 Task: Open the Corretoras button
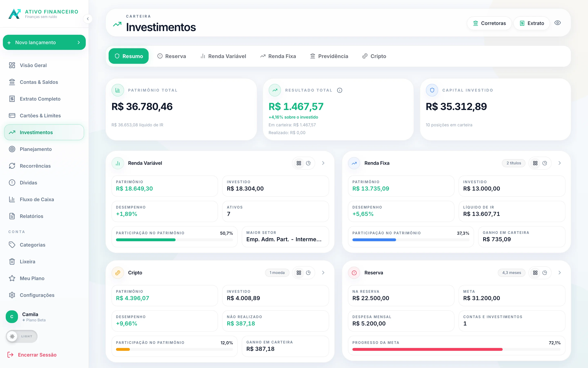click(x=489, y=23)
